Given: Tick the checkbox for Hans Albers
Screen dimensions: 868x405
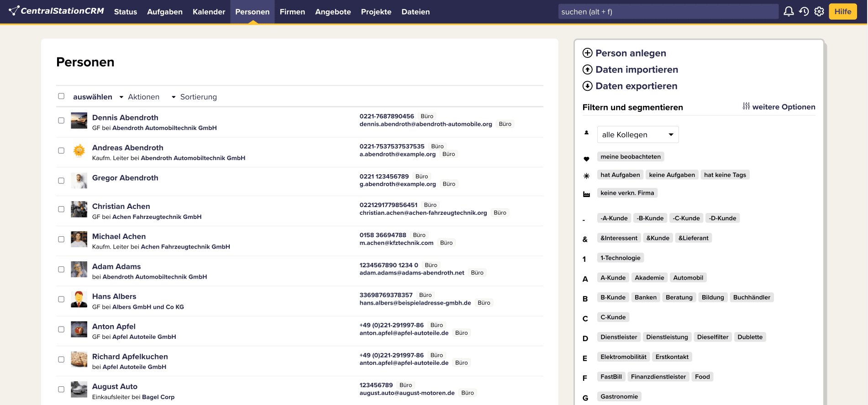Looking at the screenshot, I should pyautogui.click(x=61, y=299).
